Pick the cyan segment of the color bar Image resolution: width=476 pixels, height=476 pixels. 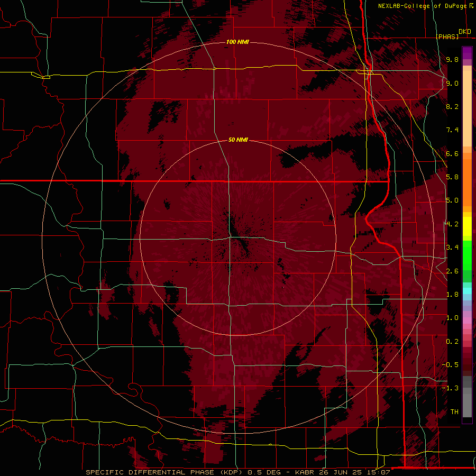467,290
